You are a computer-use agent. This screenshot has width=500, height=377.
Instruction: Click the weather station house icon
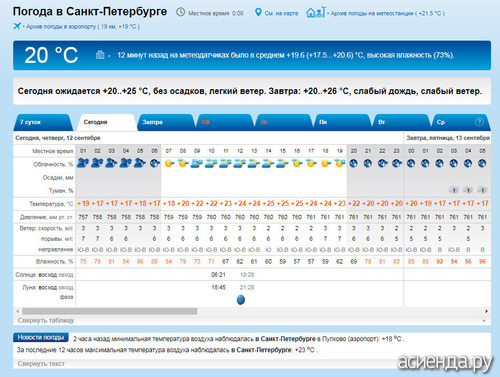click(x=316, y=12)
